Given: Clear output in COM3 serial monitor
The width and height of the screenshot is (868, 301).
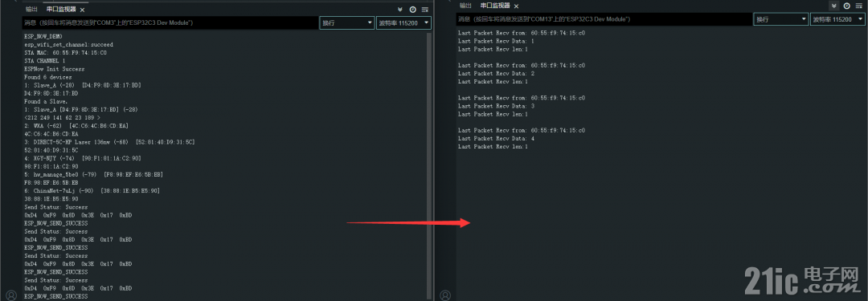Looking at the screenshot, I should (x=424, y=10).
